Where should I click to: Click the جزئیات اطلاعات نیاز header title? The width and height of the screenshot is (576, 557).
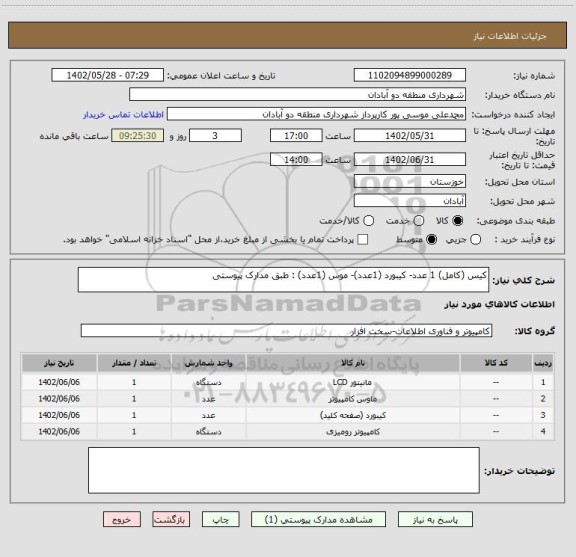click(x=510, y=36)
